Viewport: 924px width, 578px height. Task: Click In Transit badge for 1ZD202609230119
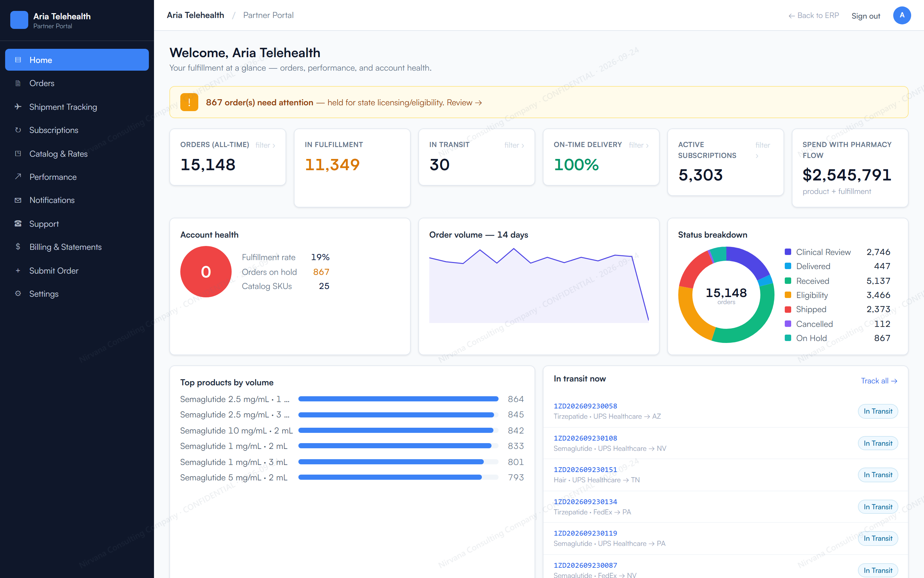[878, 538]
